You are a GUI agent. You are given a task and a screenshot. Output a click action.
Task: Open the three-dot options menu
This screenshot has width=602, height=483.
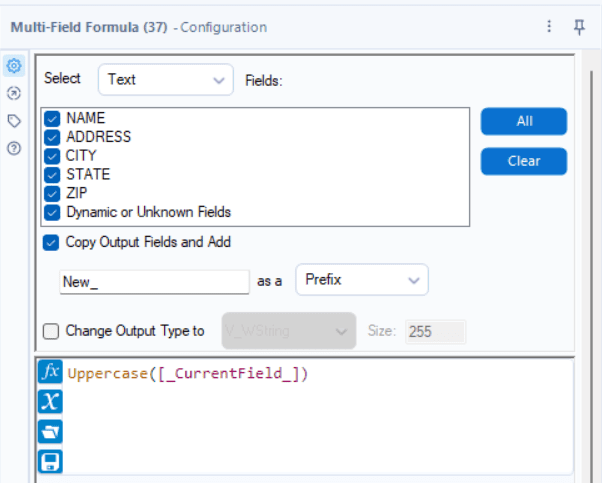(x=549, y=27)
